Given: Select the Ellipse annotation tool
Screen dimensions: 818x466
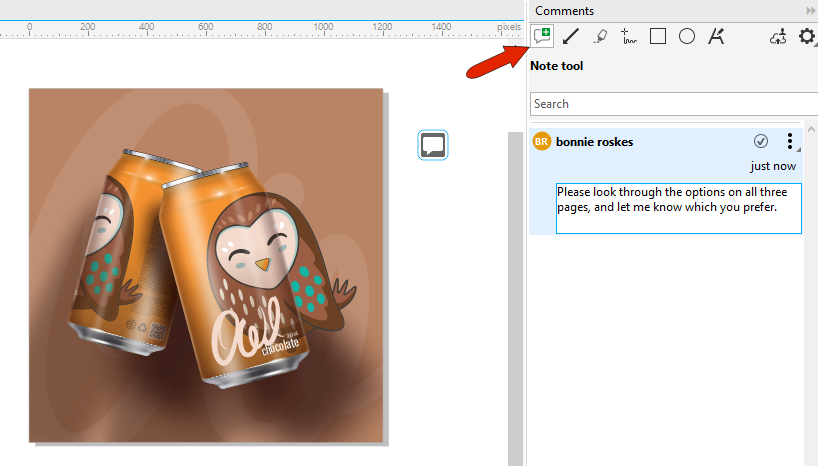Looking at the screenshot, I should [687, 37].
